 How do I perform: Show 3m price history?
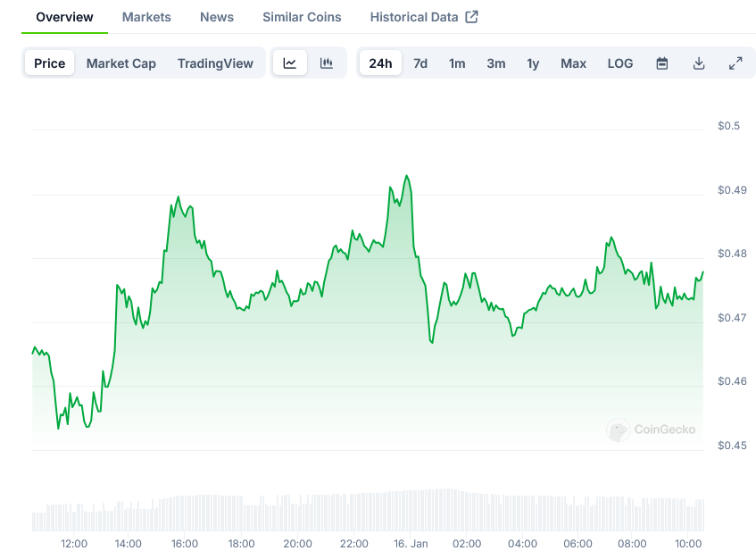[496, 63]
